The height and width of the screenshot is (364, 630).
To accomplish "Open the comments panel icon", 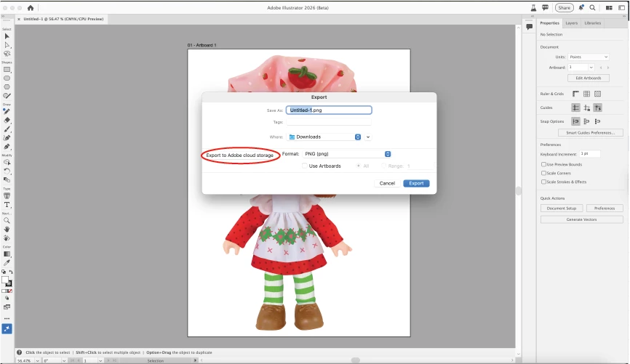I will (530, 27).
